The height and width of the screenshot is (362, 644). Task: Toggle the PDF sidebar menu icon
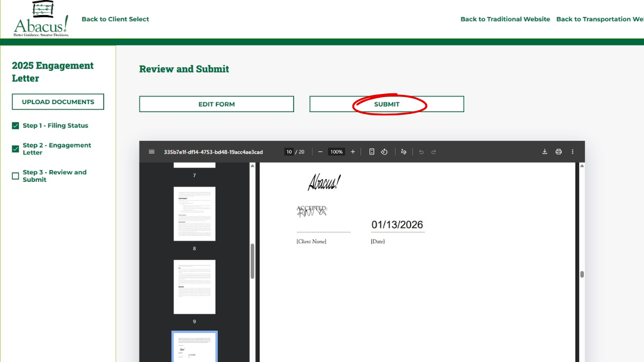tap(152, 152)
